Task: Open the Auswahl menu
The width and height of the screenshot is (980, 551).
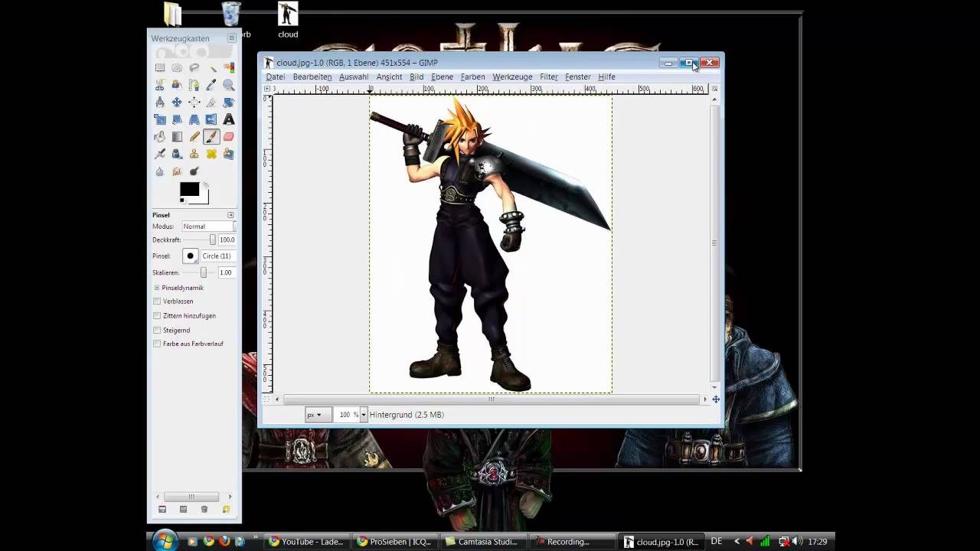Action: pos(354,77)
